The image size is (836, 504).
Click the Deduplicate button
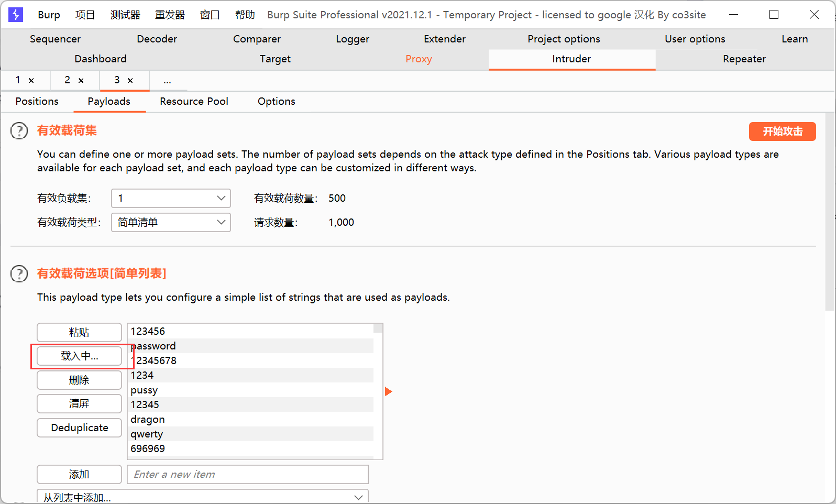point(79,428)
